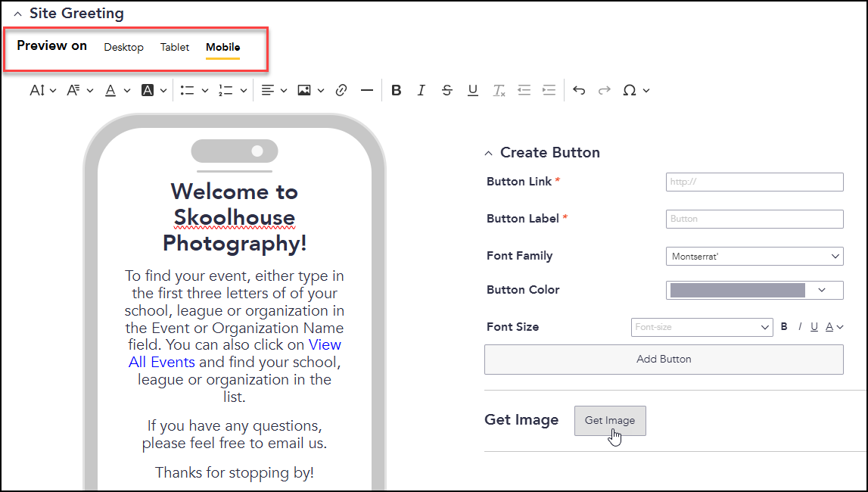Open the font size toolbar icon
Image resolution: width=868 pixels, height=492 pixels.
point(36,90)
